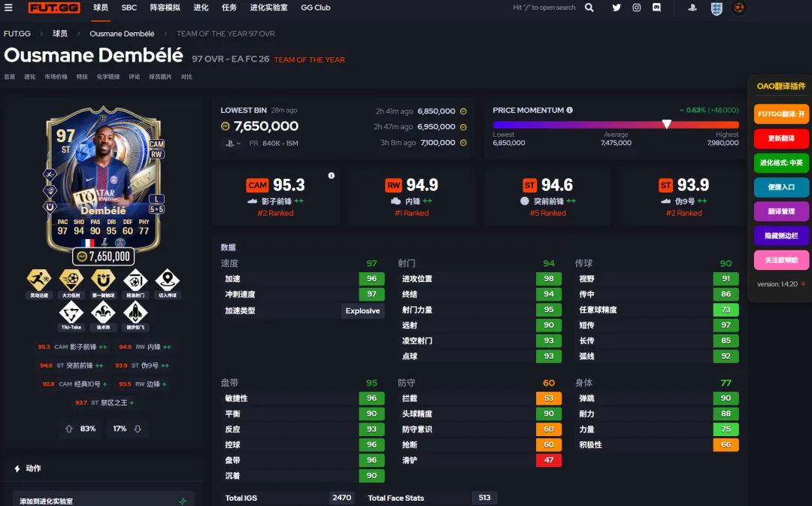The image size is (812, 506).
Task: Select the RW 94.9 内锋 role card
Action: tap(412, 197)
